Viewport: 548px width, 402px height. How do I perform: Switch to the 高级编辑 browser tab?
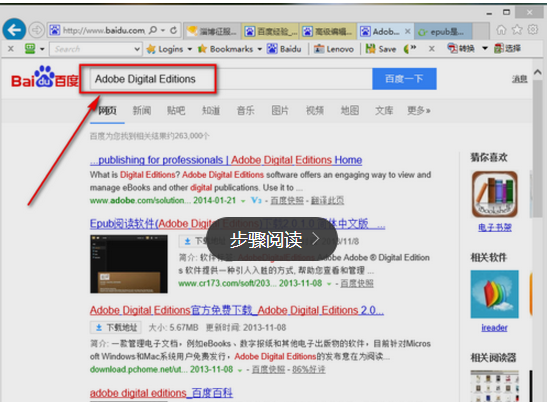point(328,32)
